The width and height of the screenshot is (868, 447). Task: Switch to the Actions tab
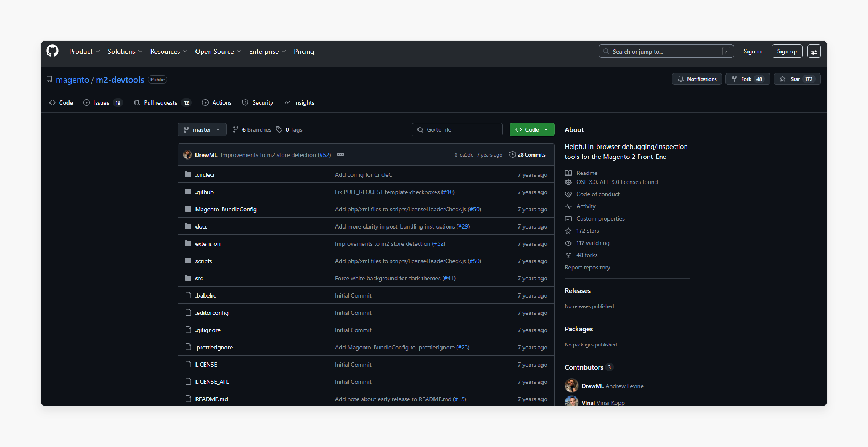click(217, 102)
